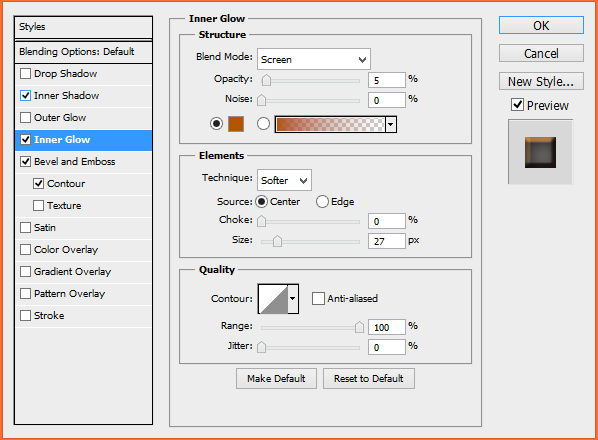Click the Make Default button
This screenshot has width=598, height=440.
[x=276, y=379]
